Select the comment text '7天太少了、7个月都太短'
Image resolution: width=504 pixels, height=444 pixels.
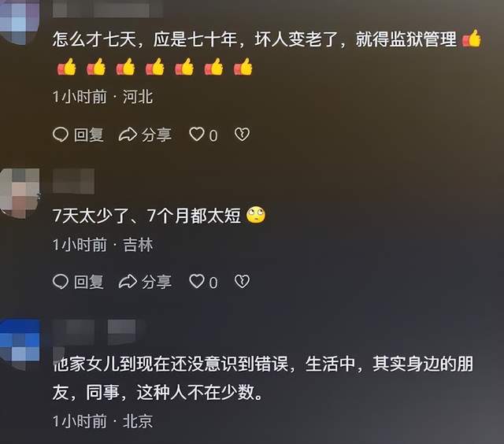[x=147, y=215]
